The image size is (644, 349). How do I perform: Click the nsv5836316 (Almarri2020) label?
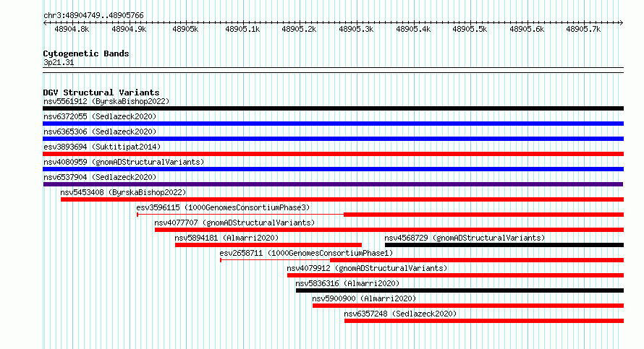tap(347, 283)
